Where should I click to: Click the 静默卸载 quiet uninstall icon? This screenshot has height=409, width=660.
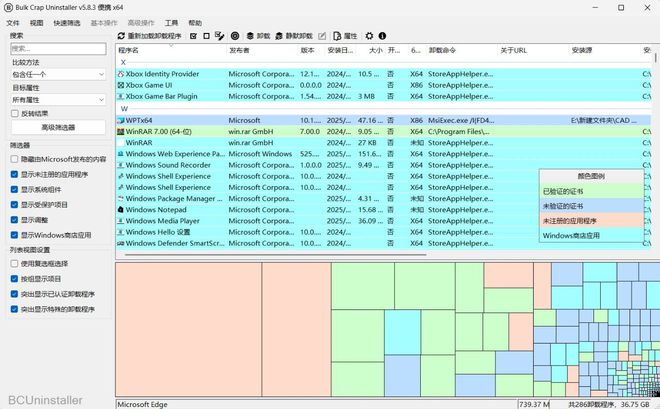coord(279,36)
